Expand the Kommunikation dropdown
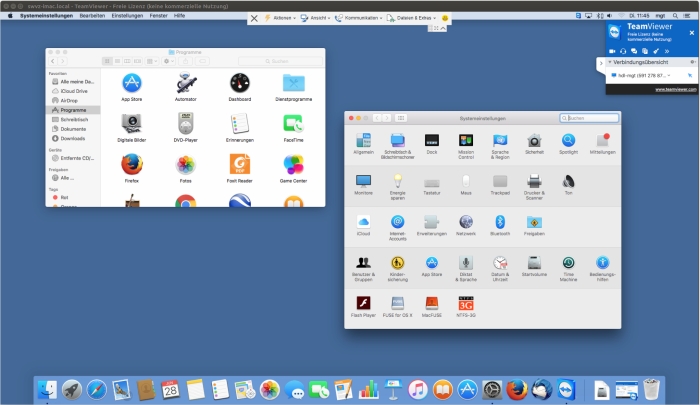Image resolution: width=700 pixels, height=405 pixels. point(358,18)
